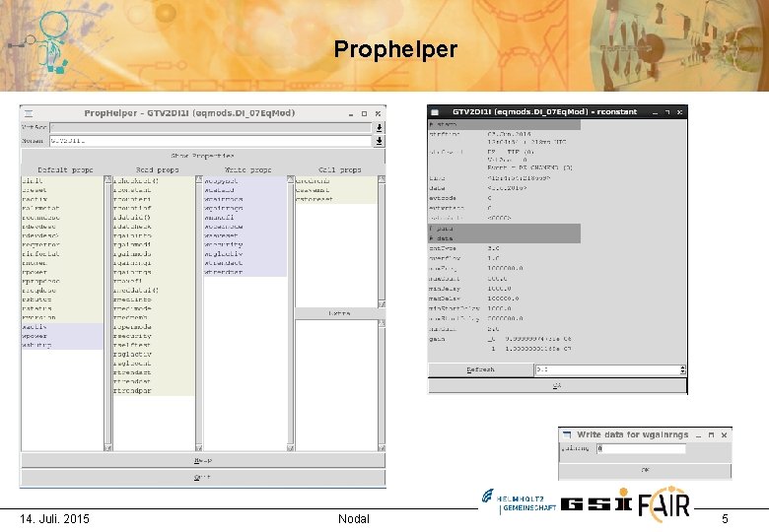769x532 pixels.
Task: Click the Extra bar under Call props
Action: pyautogui.click(x=339, y=313)
